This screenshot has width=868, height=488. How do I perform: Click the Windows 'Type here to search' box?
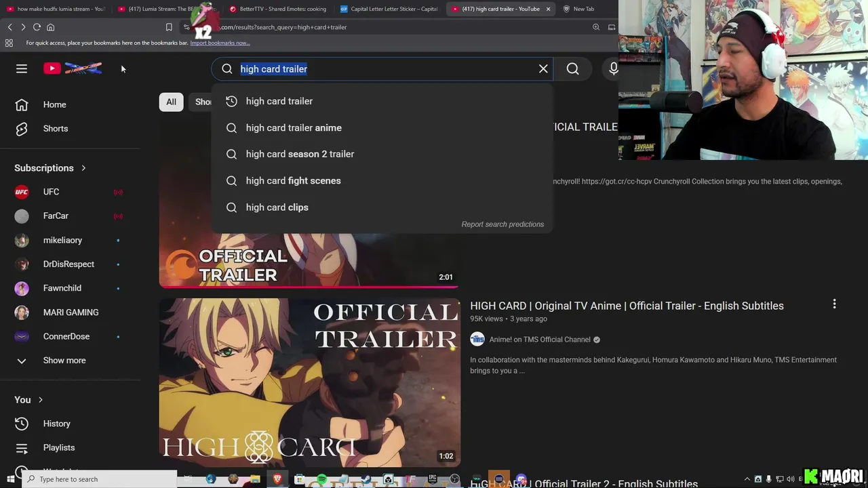coord(100,479)
